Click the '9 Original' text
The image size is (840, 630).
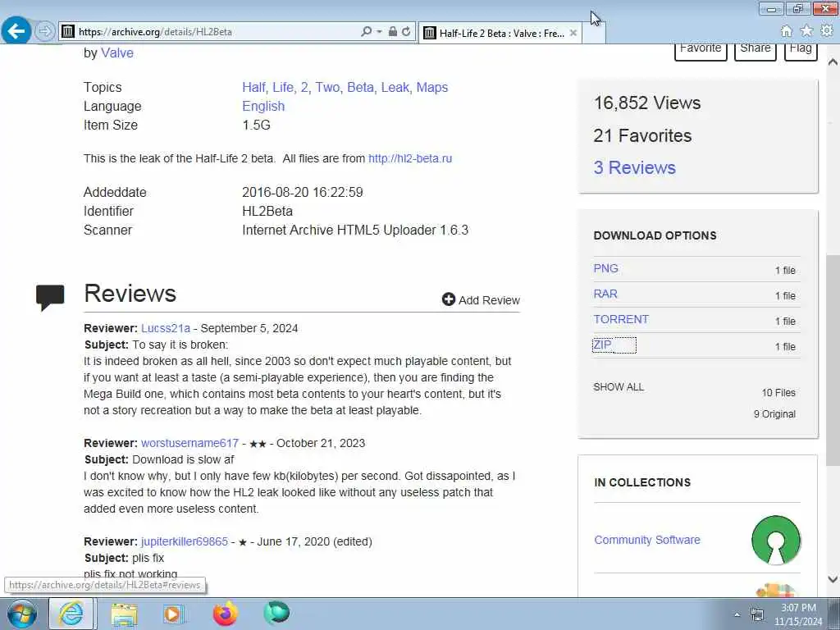(774, 414)
